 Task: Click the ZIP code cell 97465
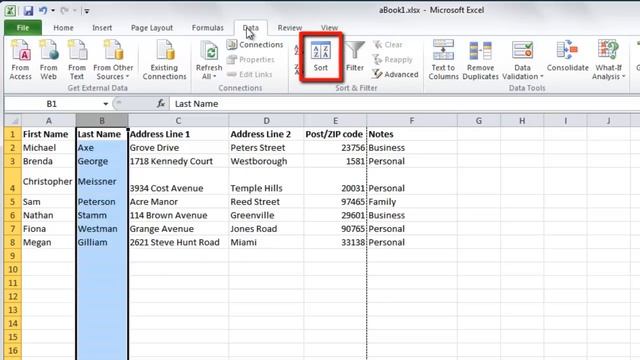[x=335, y=202]
